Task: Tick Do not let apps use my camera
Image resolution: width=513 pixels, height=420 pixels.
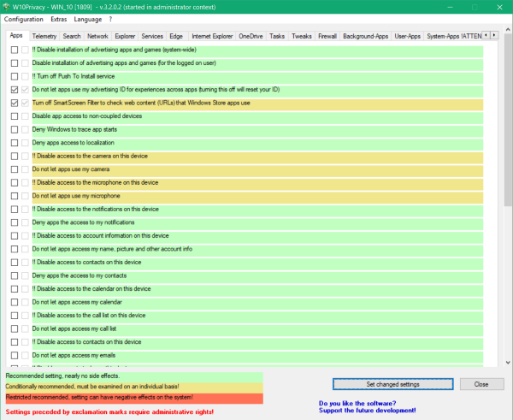Action: [x=15, y=169]
